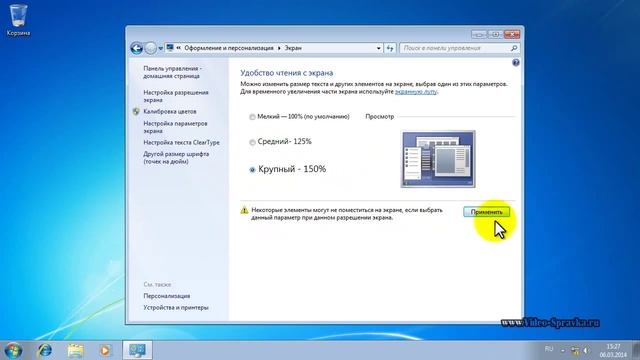
Task: Click the Forward navigation arrow button
Action: 151,48
